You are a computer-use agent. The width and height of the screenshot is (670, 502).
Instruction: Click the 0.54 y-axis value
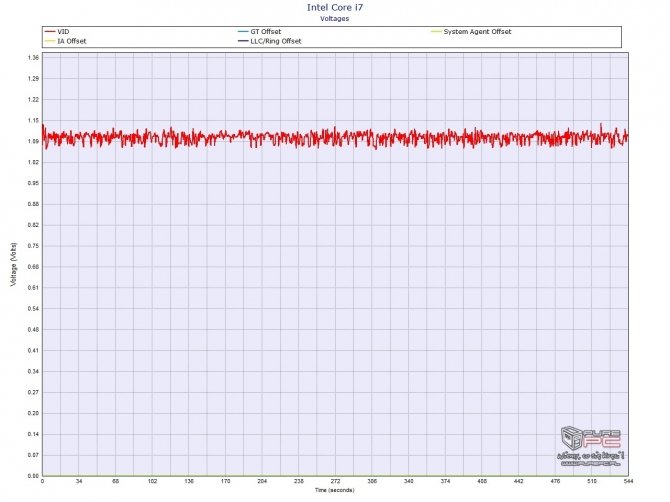click(x=33, y=309)
